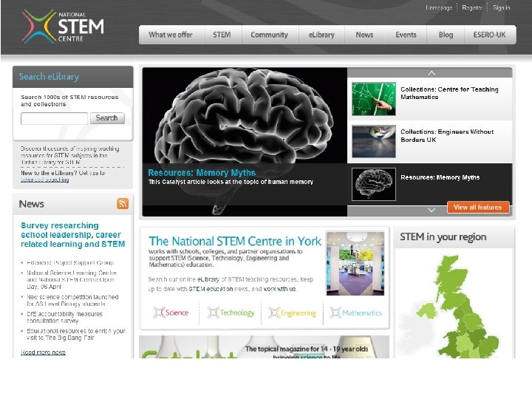
Task: Open the What we offer menu
Action: click(x=171, y=35)
